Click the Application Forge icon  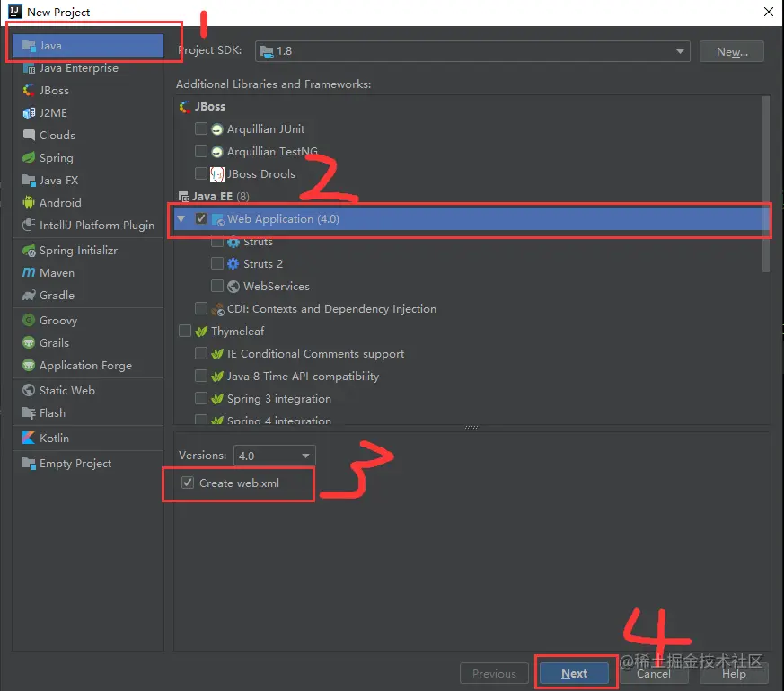(29, 365)
